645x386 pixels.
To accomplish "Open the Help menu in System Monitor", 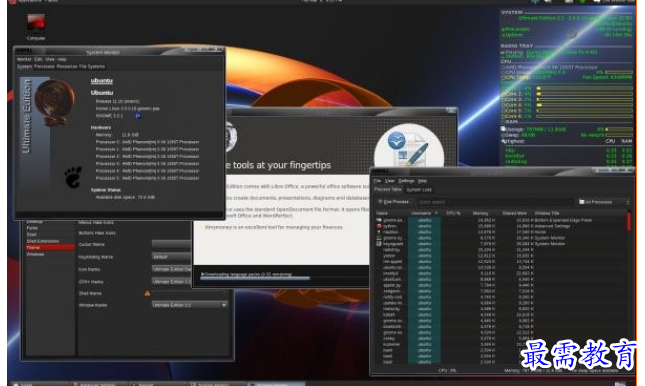I will pyautogui.click(x=62, y=59).
